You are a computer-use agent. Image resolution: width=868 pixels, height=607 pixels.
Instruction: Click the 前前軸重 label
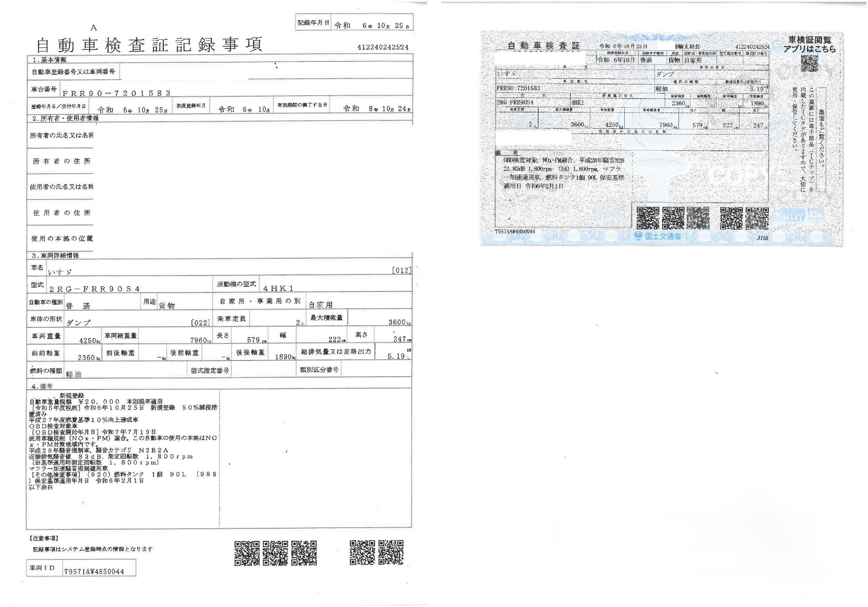click(x=46, y=353)
